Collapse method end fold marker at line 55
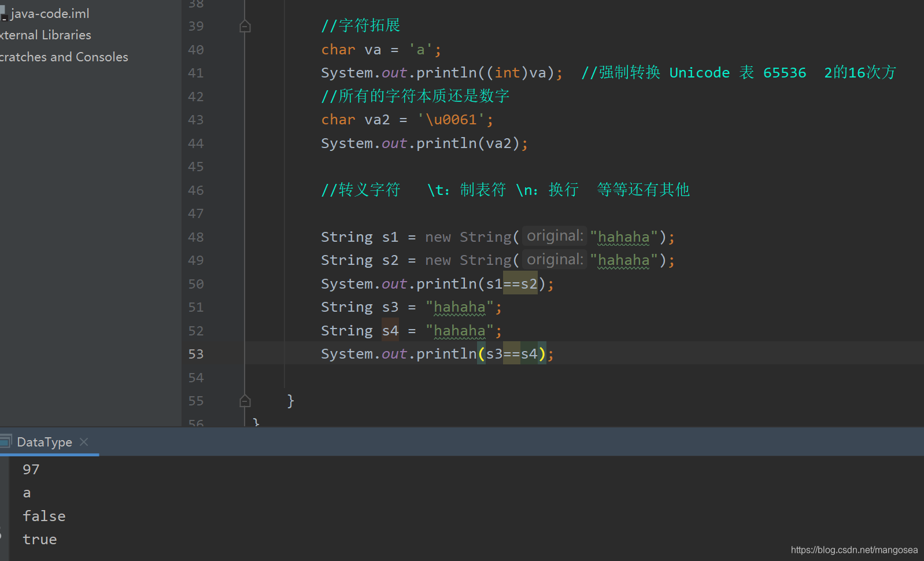This screenshot has height=561, width=924. [x=245, y=401]
